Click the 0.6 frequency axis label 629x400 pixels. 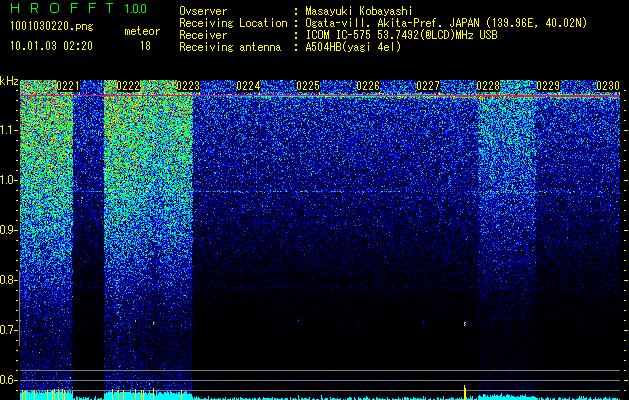(x=9, y=380)
